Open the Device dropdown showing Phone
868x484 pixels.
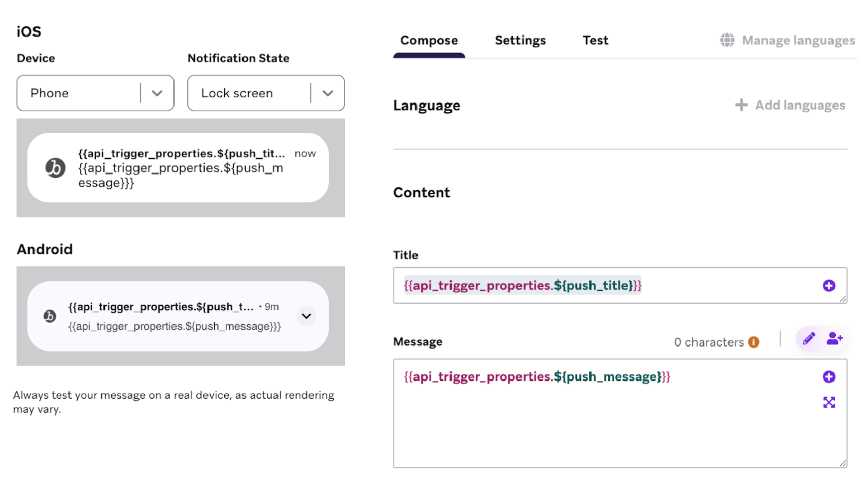95,93
